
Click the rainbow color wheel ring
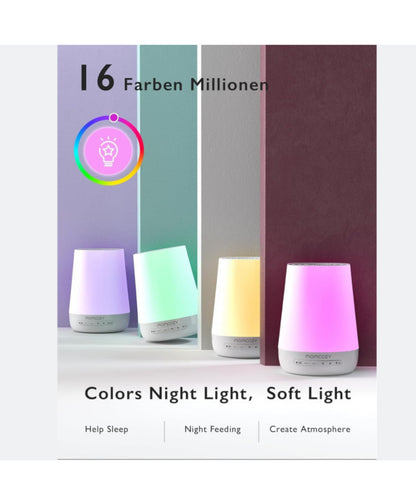pyautogui.click(x=109, y=150)
